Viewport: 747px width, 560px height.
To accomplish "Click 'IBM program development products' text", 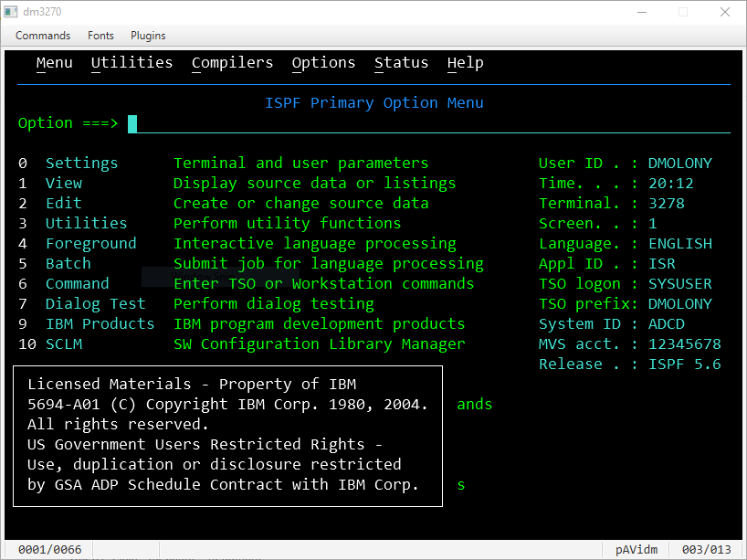I will tap(320, 323).
